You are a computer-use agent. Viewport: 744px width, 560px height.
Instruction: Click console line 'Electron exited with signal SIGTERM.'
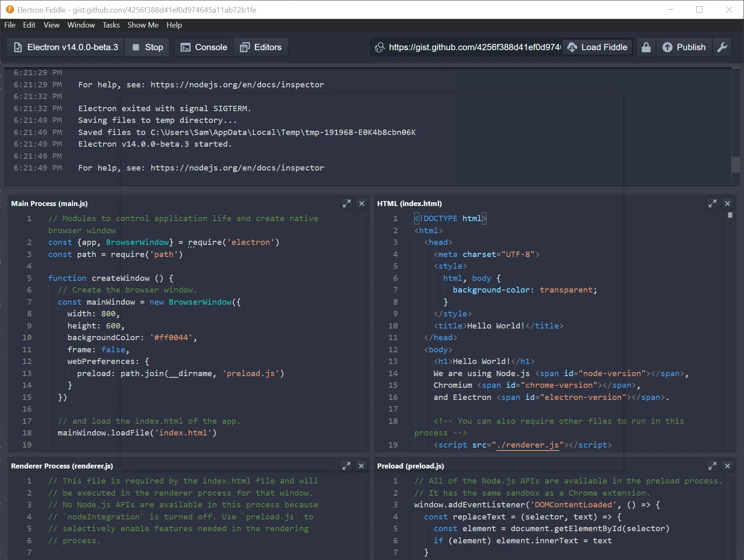164,108
